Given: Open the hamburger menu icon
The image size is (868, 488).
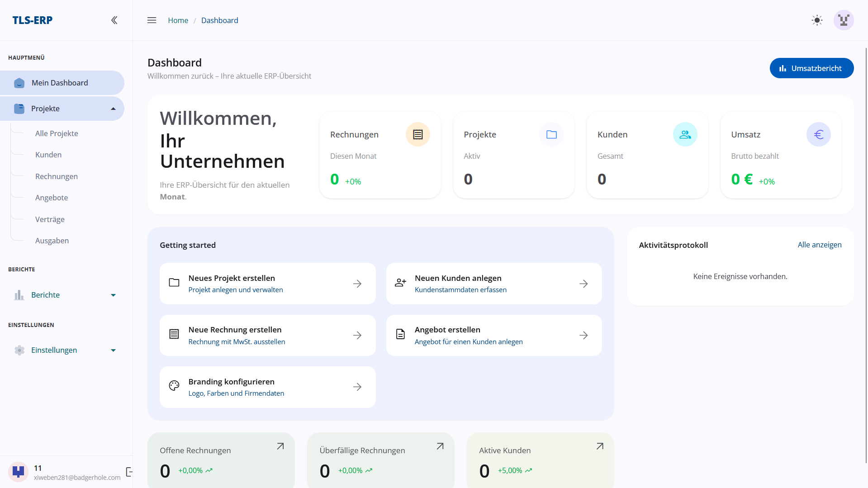Looking at the screenshot, I should (x=152, y=20).
